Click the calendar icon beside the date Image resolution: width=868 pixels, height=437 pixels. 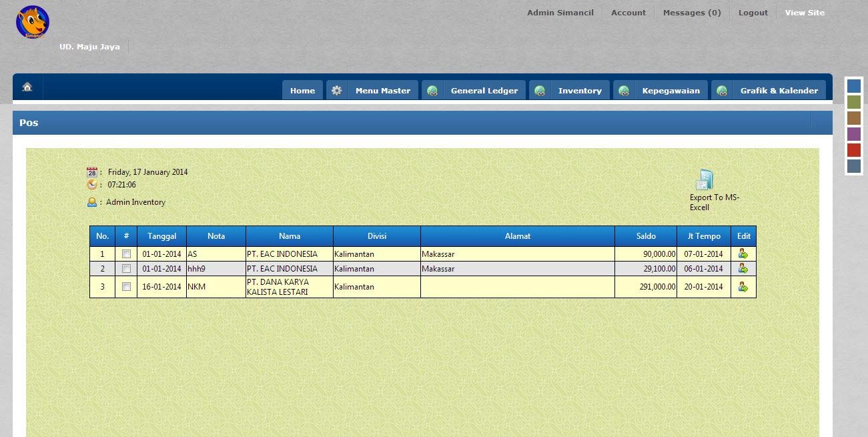point(93,171)
